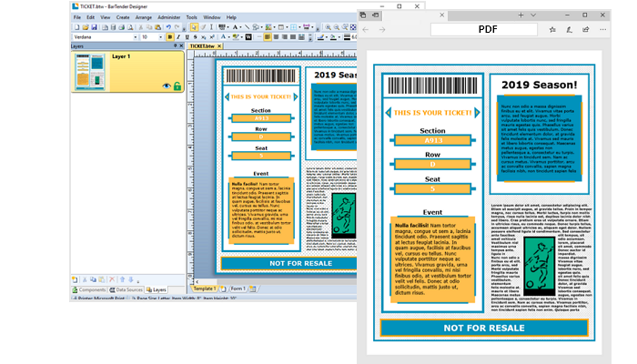Click the Save icon in toolbar

click(92, 27)
